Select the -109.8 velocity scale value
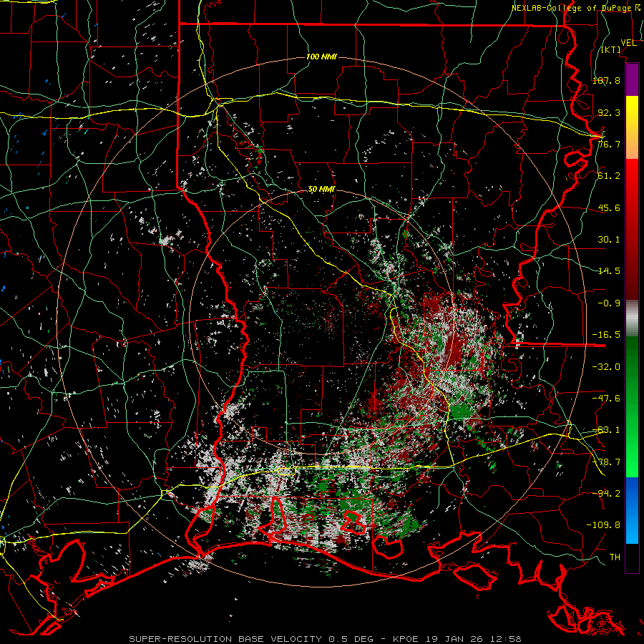Image resolution: width=644 pixels, height=644 pixels. coord(603,525)
